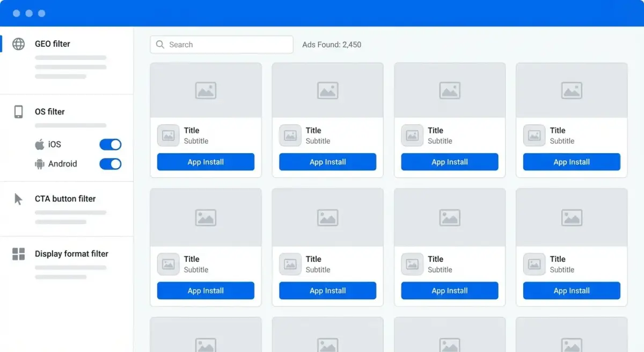This screenshot has width=644, height=352.
Task: Click the Android robot icon
Action: pyautogui.click(x=39, y=164)
